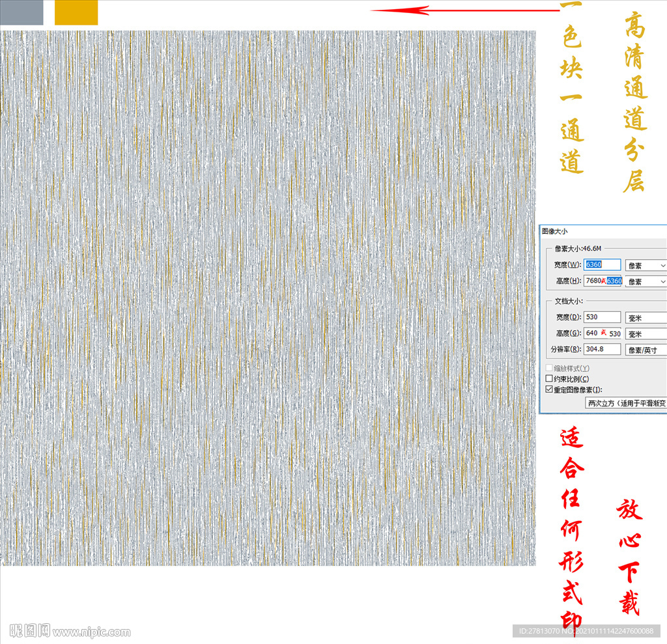The image size is (667, 644).
Task: Open the 两次立方 resample method dropdown
Action: pos(625,404)
